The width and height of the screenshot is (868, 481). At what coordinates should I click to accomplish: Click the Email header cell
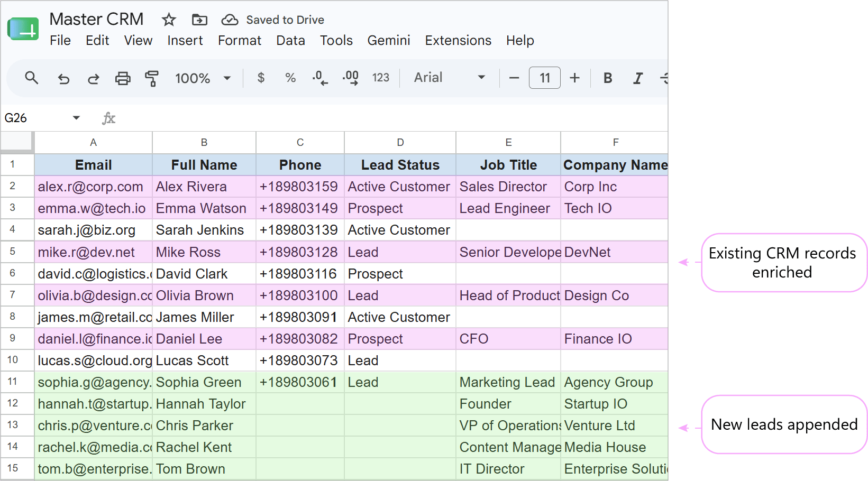click(x=94, y=165)
